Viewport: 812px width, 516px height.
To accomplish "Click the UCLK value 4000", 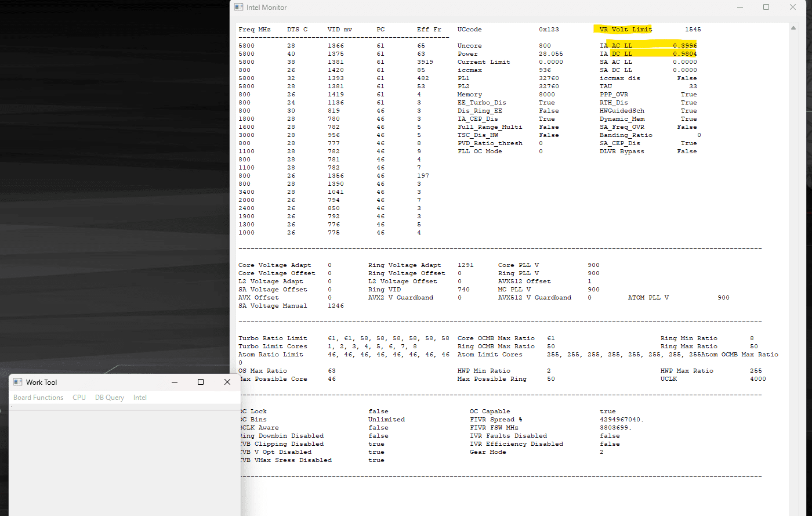I will [x=758, y=378].
